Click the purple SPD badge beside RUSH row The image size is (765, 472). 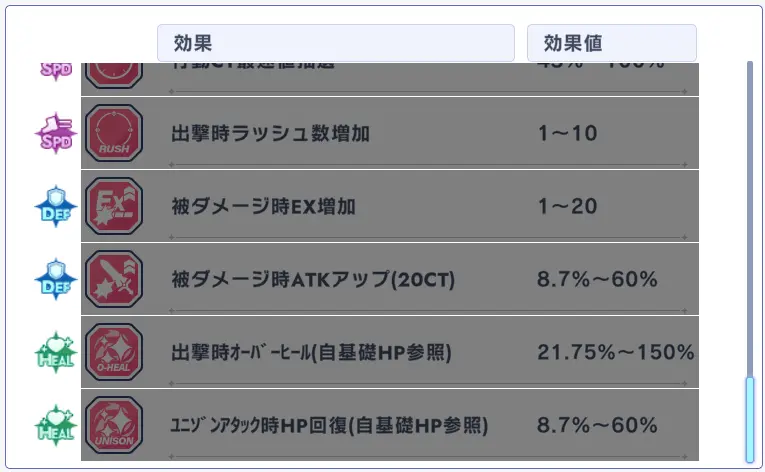pyautogui.click(x=56, y=133)
